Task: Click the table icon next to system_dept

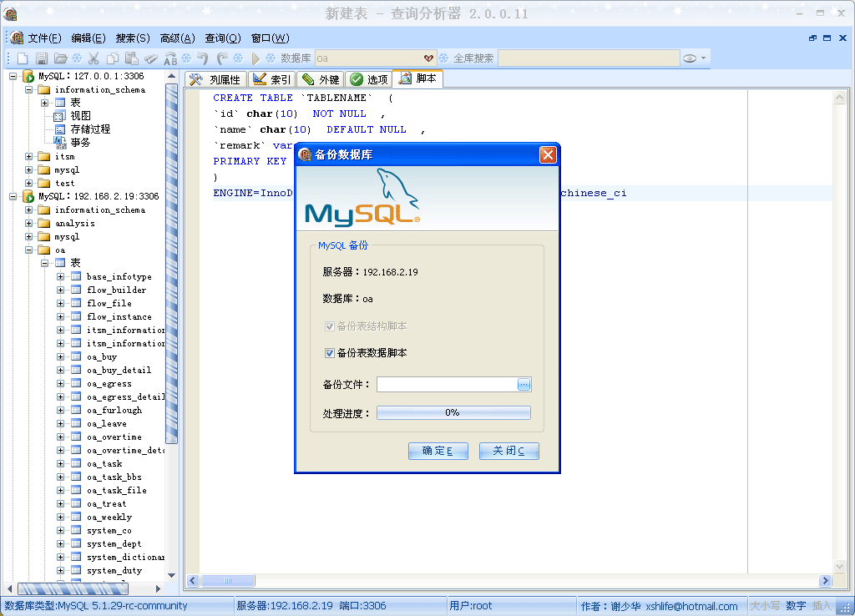Action: (76, 543)
